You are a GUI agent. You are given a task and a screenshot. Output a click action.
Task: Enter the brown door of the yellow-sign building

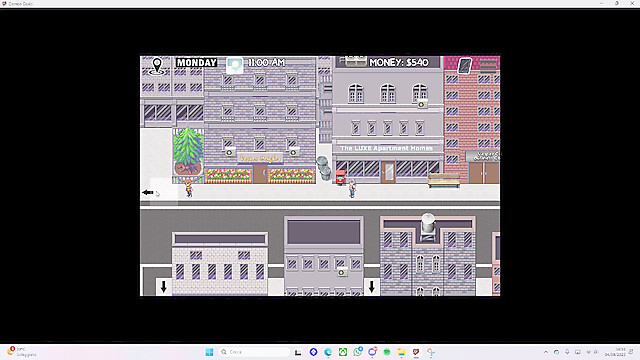[x=260, y=174]
